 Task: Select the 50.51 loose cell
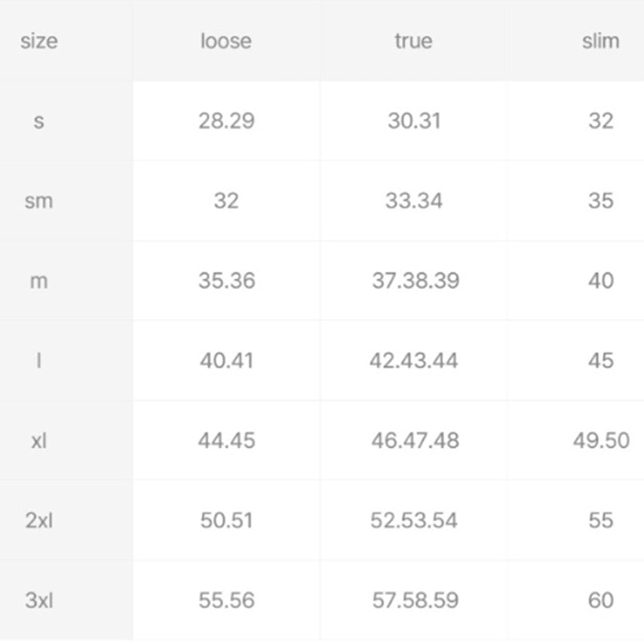pyautogui.click(x=226, y=520)
